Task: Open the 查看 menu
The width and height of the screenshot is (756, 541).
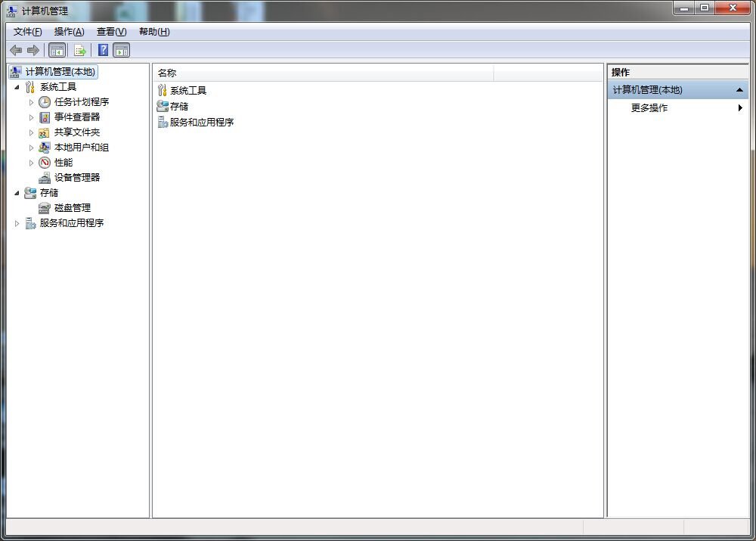Action: [110, 32]
